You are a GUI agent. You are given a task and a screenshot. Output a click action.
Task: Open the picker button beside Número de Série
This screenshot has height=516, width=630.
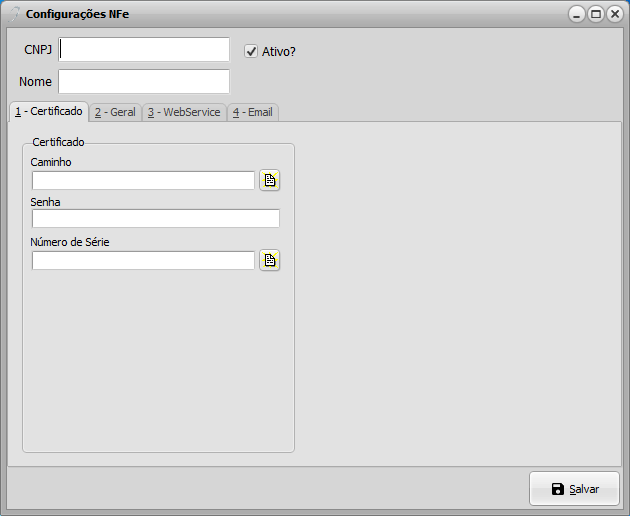[270, 260]
